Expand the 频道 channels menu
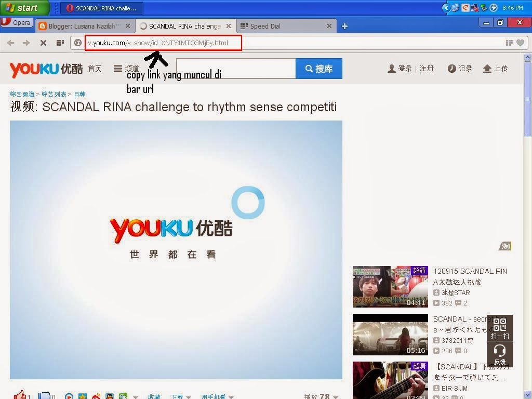The image size is (532, 399). click(126, 69)
